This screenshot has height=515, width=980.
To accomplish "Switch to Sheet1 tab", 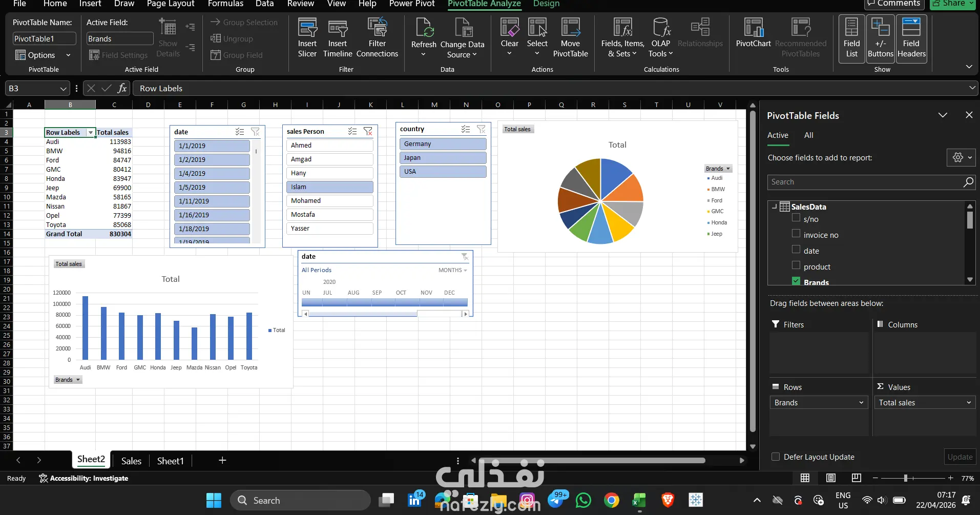I will 170,461.
